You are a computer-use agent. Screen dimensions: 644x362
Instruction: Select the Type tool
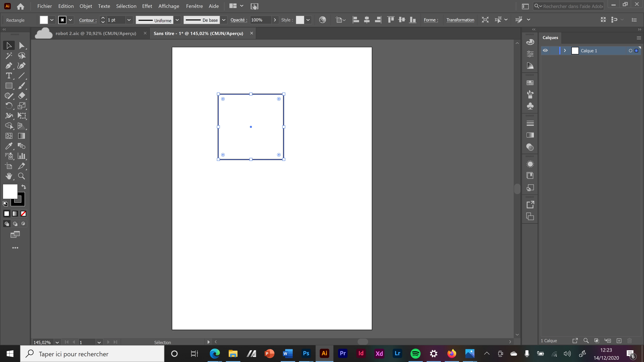tap(9, 76)
